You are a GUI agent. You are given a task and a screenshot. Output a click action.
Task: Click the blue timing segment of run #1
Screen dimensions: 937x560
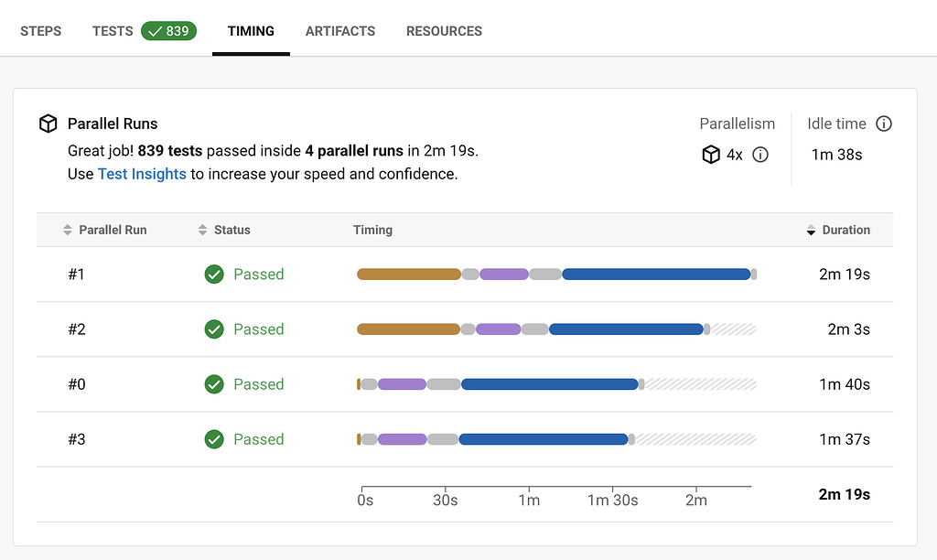point(656,274)
